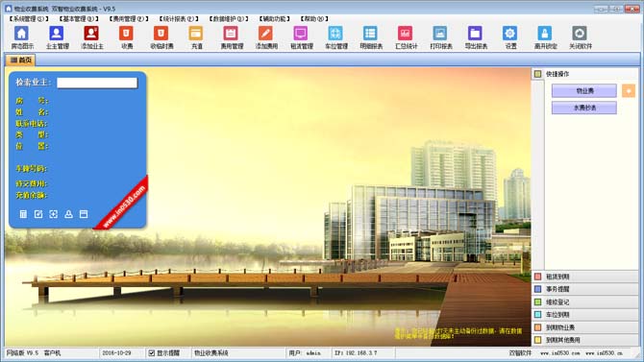
Task: Click the 水费抄表 quick action button
Action: click(584, 108)
